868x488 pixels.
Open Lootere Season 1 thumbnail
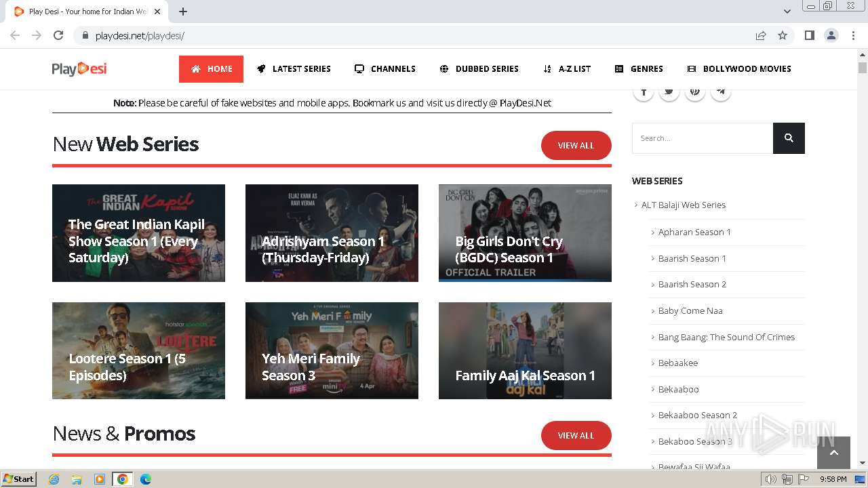(x=138, y=350)
